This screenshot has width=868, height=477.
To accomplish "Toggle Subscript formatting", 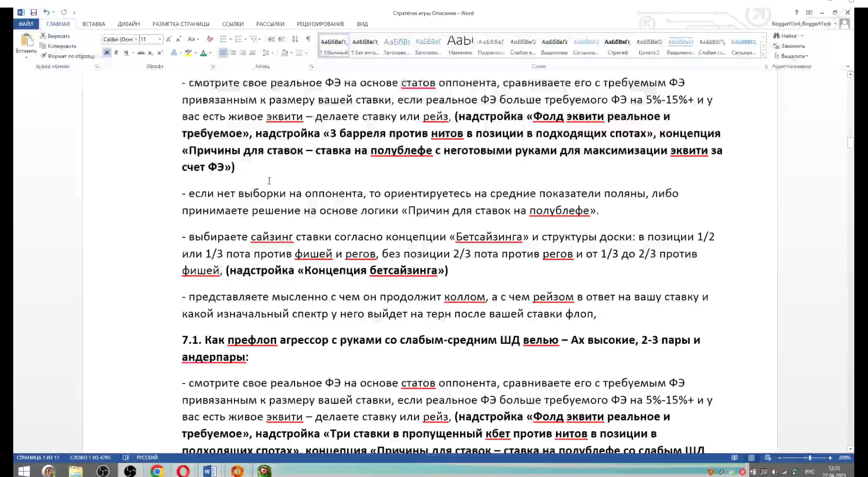I will point(150,52).
